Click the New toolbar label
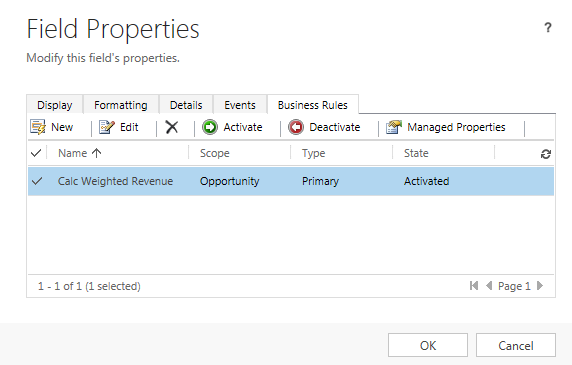Viewport: 572px width, 365px height. [x=62, y=127]
